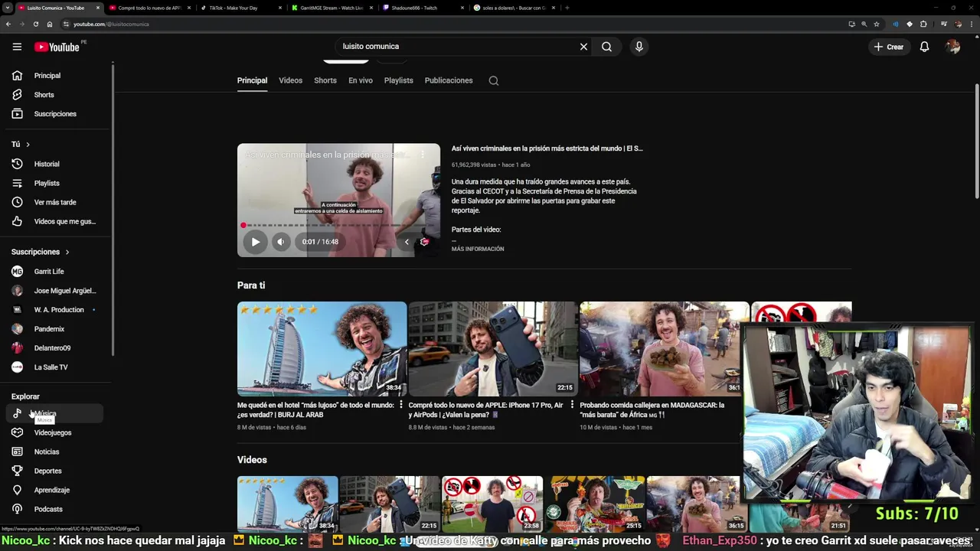Open featured video three-dot menu
The width and height of the screenshot is (980, 551).
pyautogui.click(x=422, y=155)
